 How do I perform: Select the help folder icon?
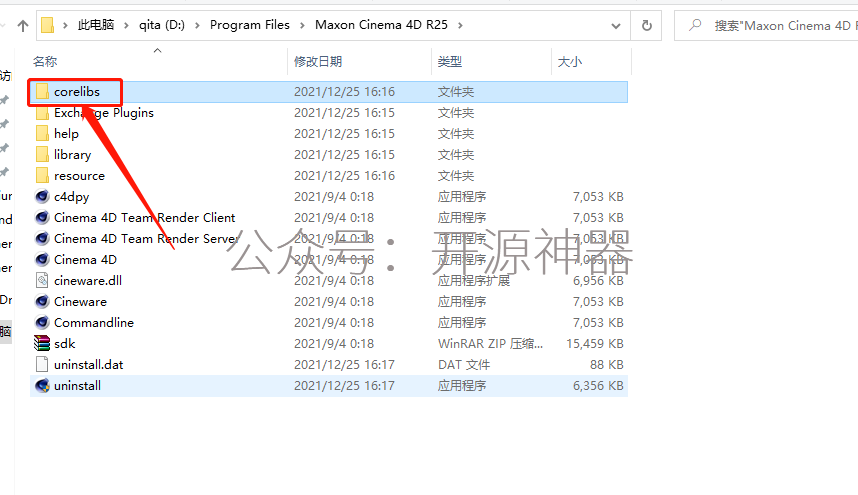point(42,133)
